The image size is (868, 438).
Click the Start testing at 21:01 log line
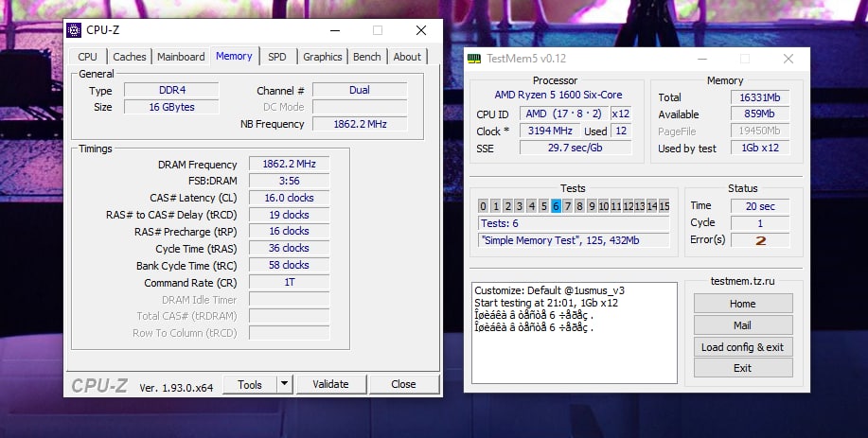(546, 303)
